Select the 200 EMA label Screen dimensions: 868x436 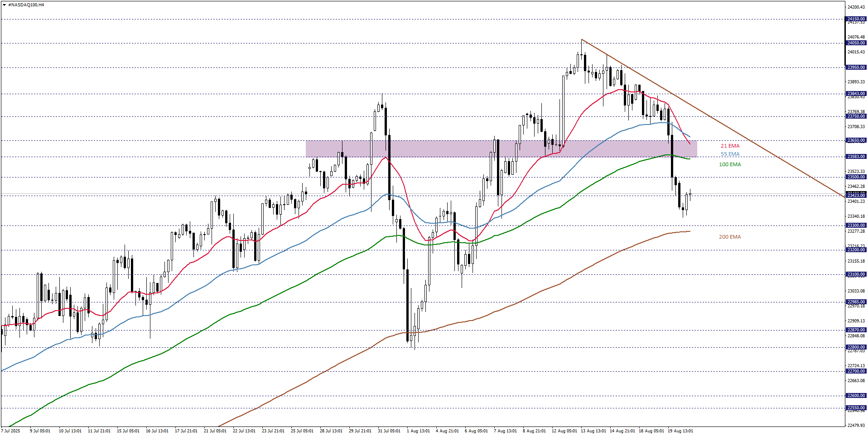(x=730, y=237)
